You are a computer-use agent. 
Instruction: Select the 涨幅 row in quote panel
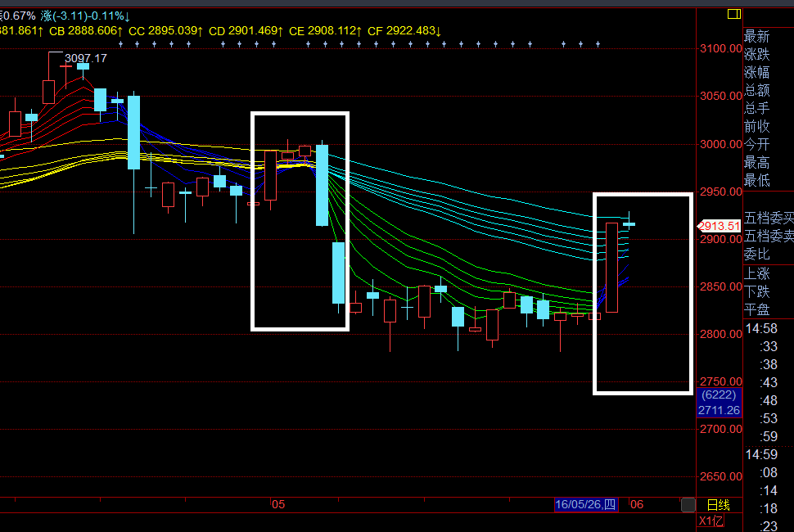tap(756, 73)
